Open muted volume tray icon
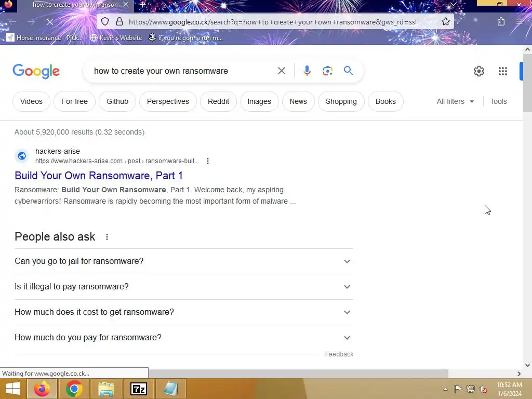 coord(483,389)
